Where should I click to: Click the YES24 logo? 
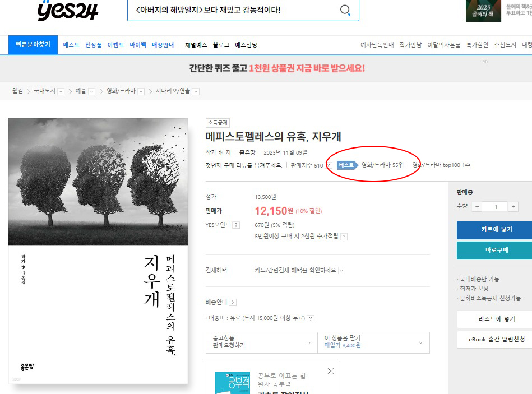tap(67, 10)
